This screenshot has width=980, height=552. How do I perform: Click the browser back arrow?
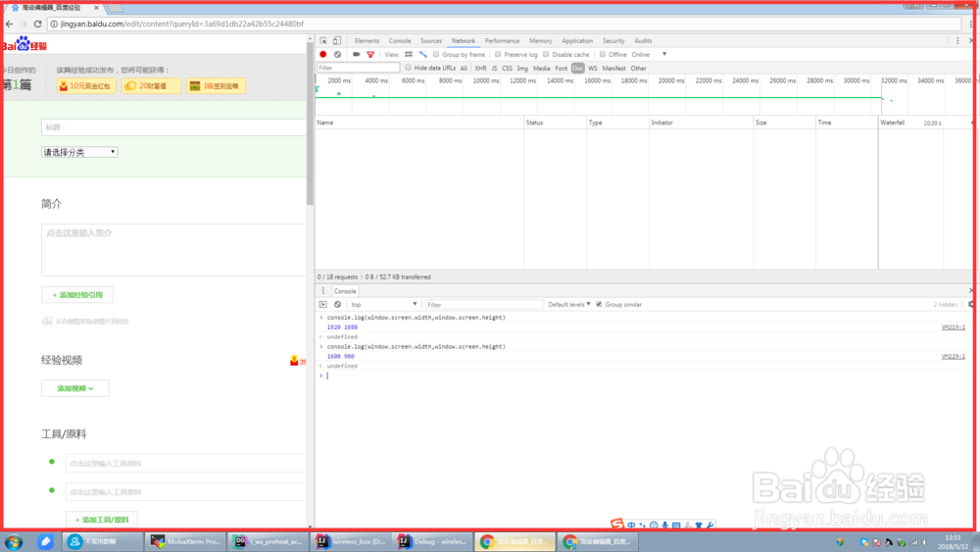click(9, 24)
